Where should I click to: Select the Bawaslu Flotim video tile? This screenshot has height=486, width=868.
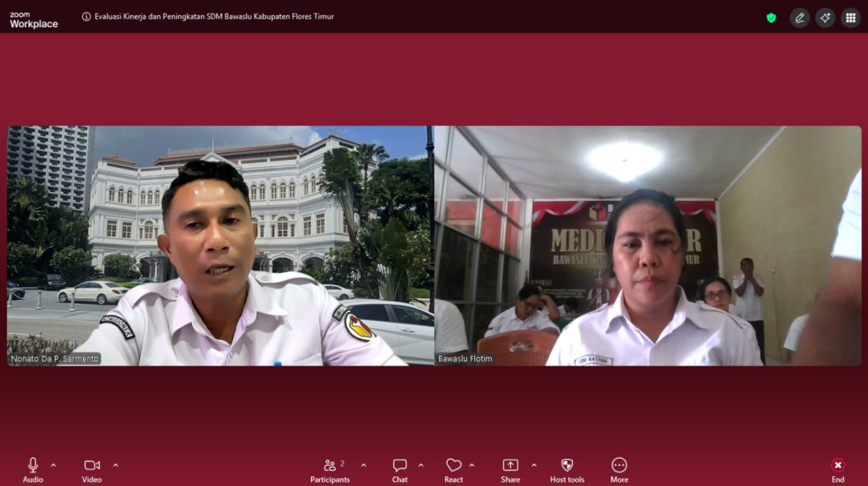coord(647,246)
